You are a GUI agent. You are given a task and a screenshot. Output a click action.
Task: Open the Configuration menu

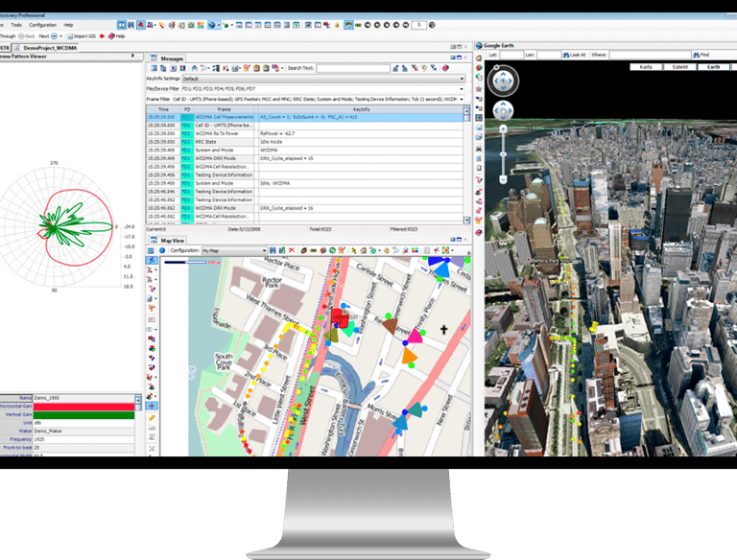tap(42, 25)
